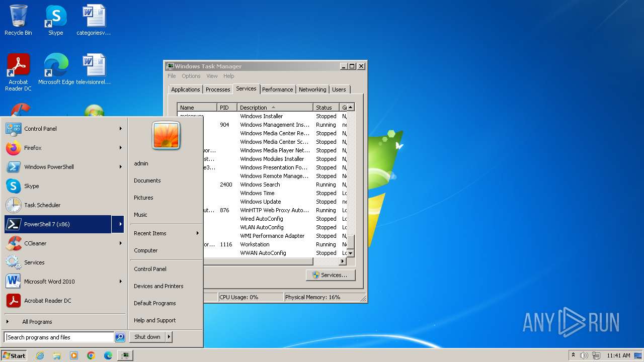Open Windows Explorer from taskbar
The height and width of the screenshot is (362, 644).
(57, 355)
